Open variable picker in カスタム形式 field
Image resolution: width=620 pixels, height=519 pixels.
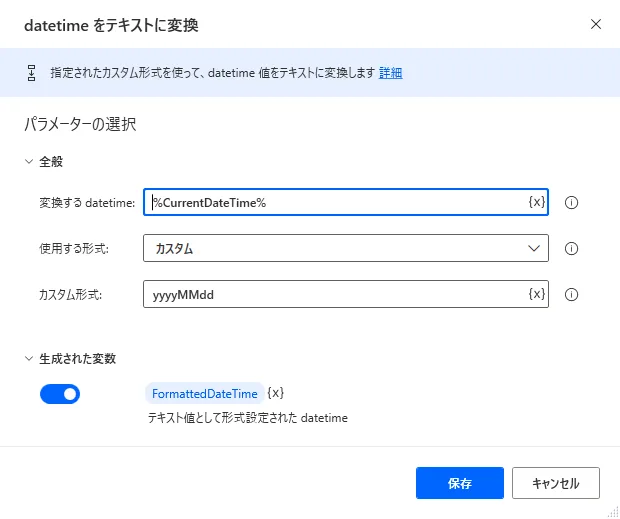click(x=536, y=294)
